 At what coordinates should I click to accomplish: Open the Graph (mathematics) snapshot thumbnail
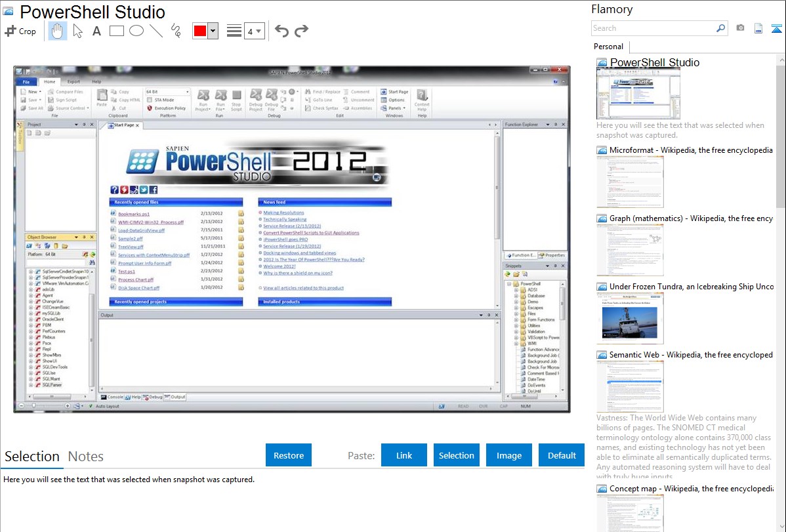(630, 250)
